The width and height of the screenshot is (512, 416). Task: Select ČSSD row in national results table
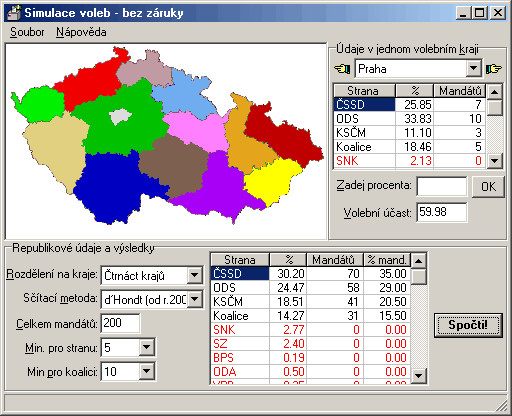coord(310,274)
